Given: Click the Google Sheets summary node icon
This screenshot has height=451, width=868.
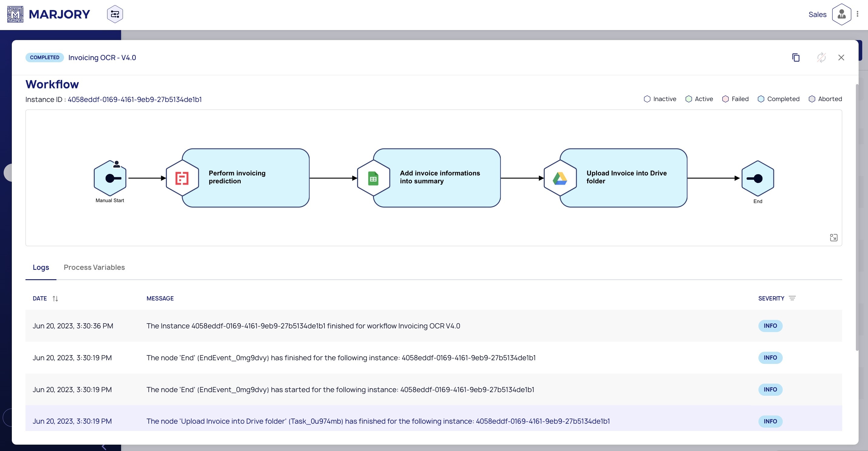Looking at the screenshot, I should pyautogui.click(x=373, y=178).
